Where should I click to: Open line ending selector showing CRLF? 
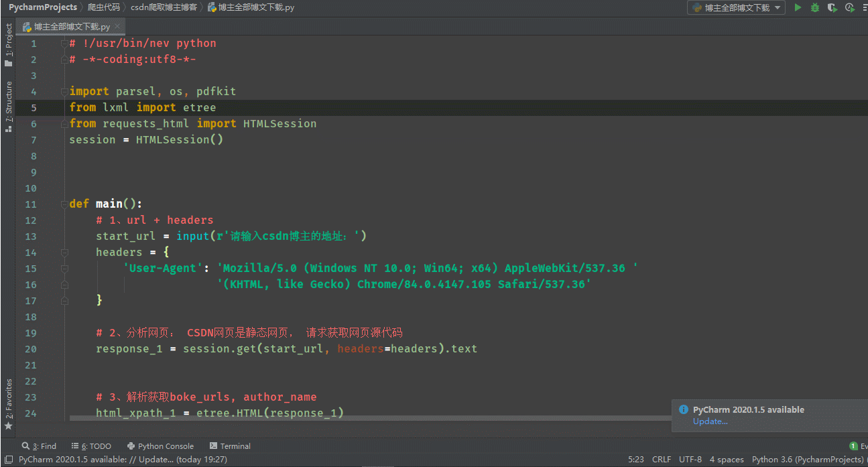point(661,459)
